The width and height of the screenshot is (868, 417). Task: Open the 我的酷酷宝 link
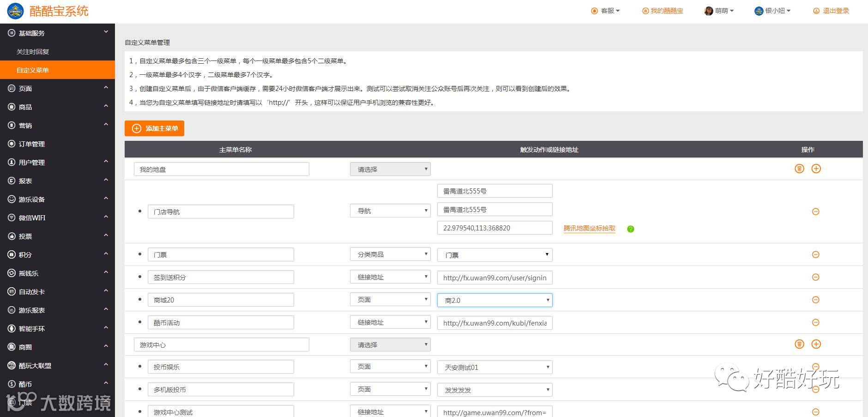(663, 11)
